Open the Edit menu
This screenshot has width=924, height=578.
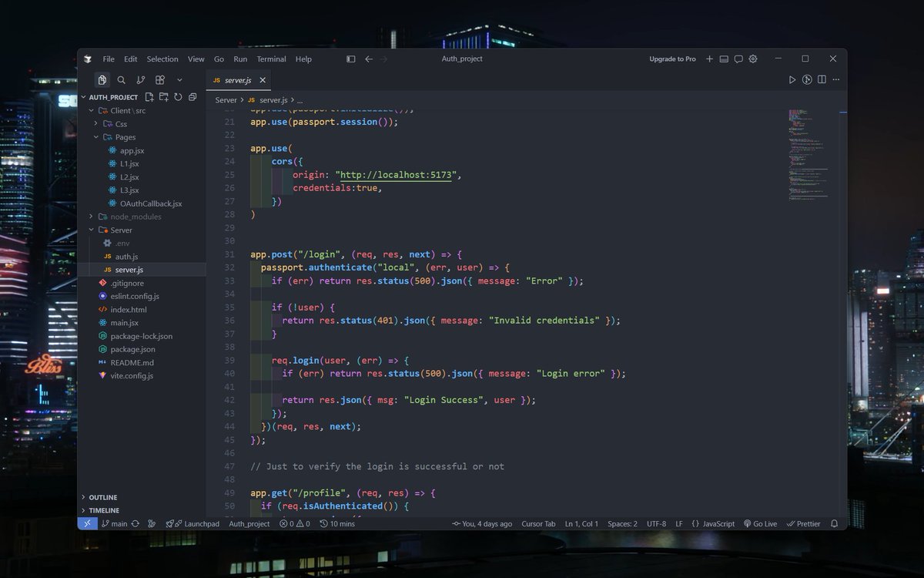131,59
